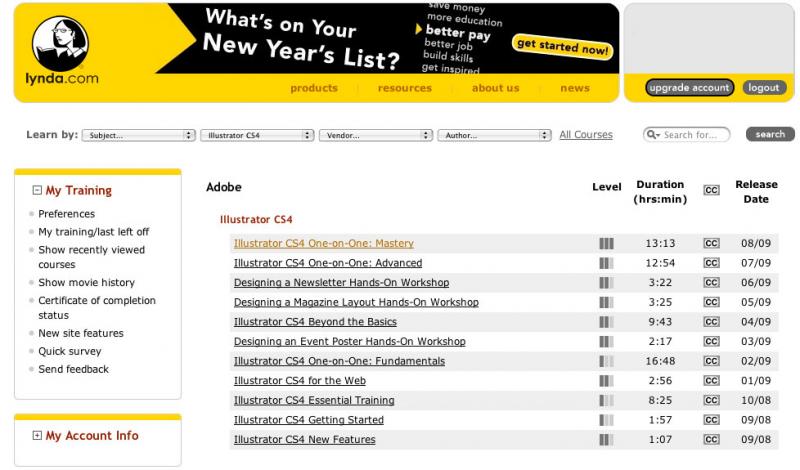Screen dimensions: 800x470
Task: Open the Illustrator CS4 software dropdown
Action: pyautogui.click(x=257, y=135)
